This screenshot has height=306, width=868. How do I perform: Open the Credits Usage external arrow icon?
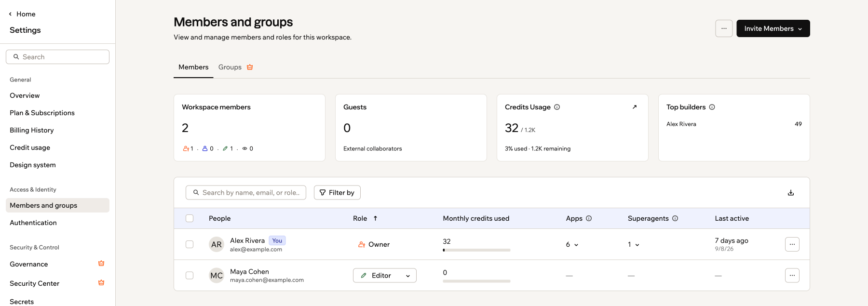(635, 107)
